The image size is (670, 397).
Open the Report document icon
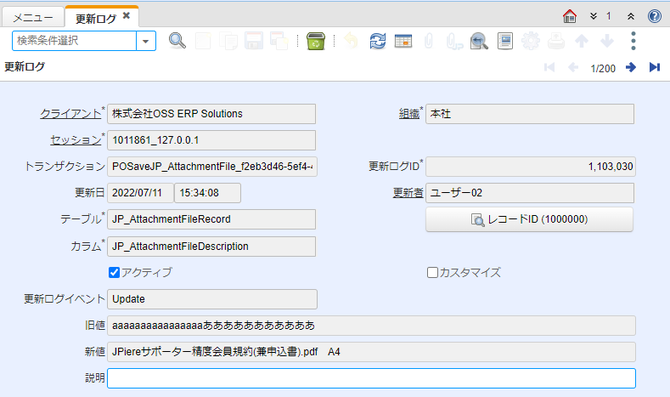505,41
